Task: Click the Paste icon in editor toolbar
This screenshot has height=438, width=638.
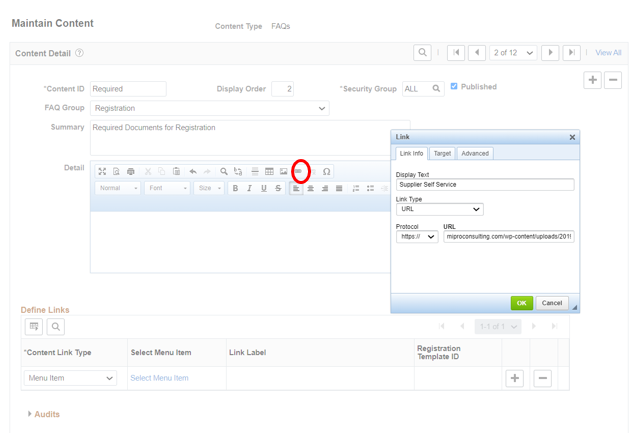Action: 176,171
